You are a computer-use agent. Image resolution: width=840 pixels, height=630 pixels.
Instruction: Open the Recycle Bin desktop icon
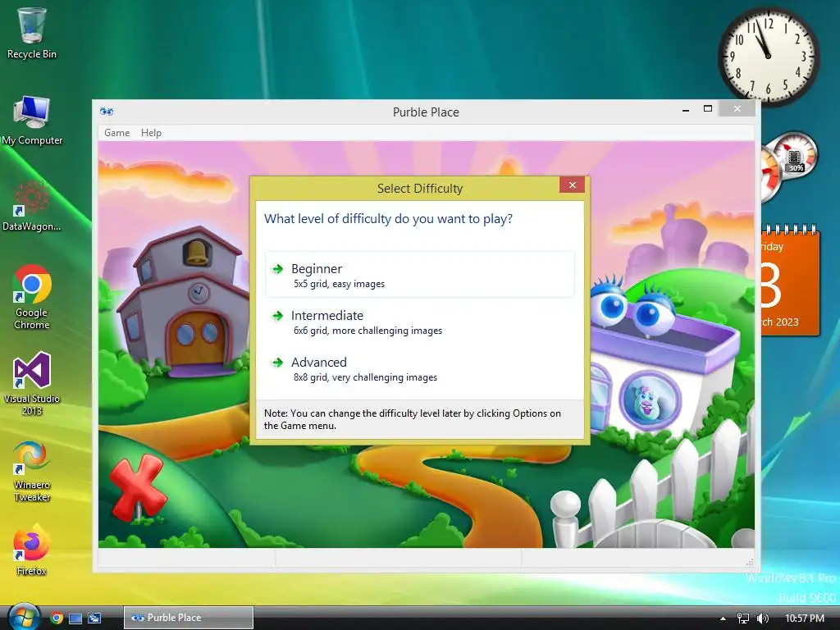point(32,33)
